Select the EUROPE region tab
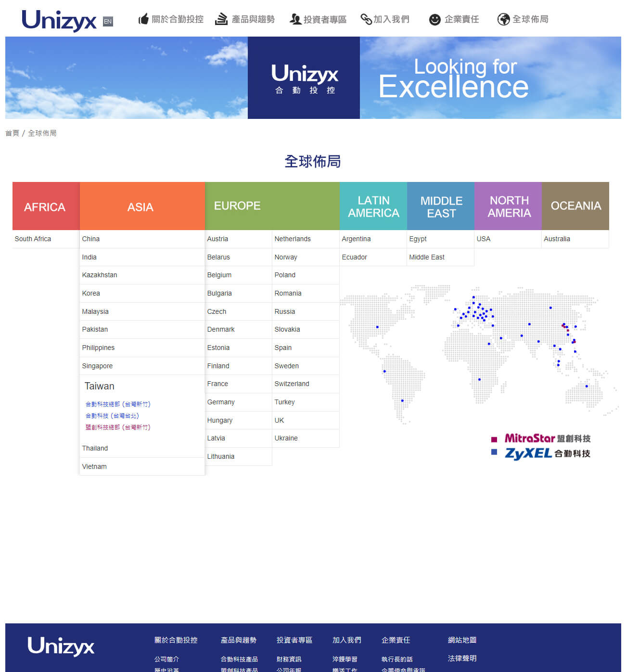The width and height of the screenshot is (626, 672). pyautogui.click(x=272, y=206)
